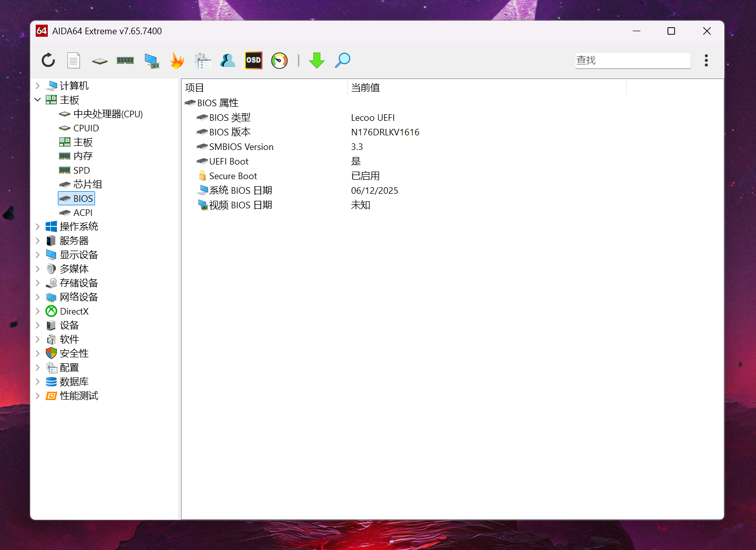Open CPU chip toolbar shortcut
Screen dimensions: 756x550
[100, 61]
